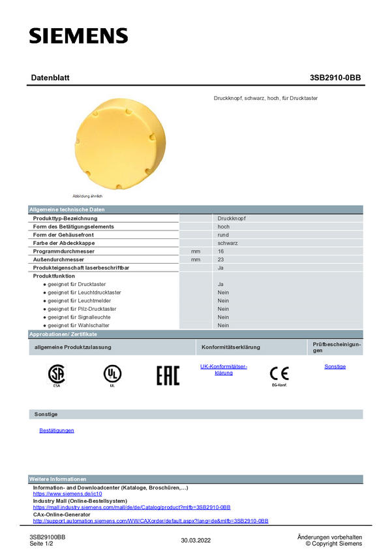392x555 pixels.
Task: Click the Siemens logo
Action: [78, 36]
